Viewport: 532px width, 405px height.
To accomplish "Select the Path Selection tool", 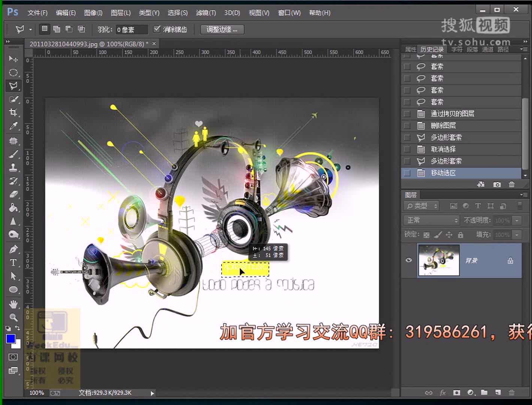I will coord(13,276).
